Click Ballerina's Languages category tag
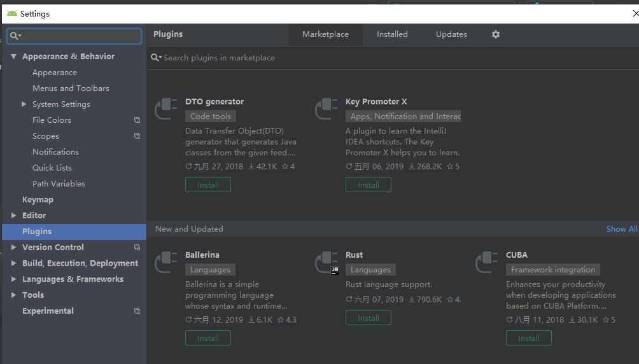Viewport: 639px width, 364px height. [x=210, y=269]
